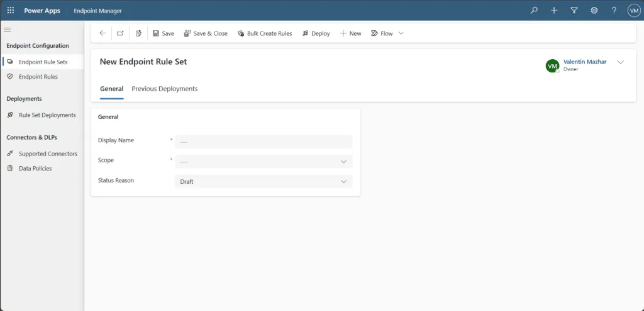This screenshot has width=644, height=311.
Task: Click the Power Apps title
Action: click(42, 11)
